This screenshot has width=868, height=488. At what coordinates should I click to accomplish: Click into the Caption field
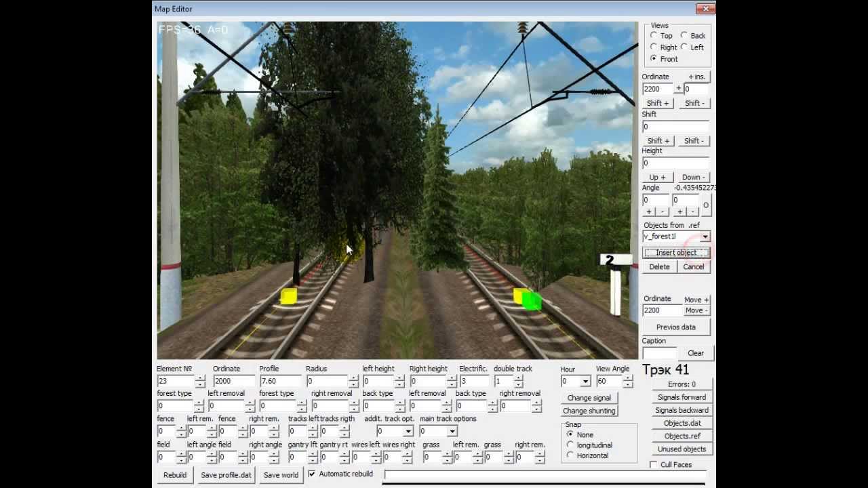659,353
